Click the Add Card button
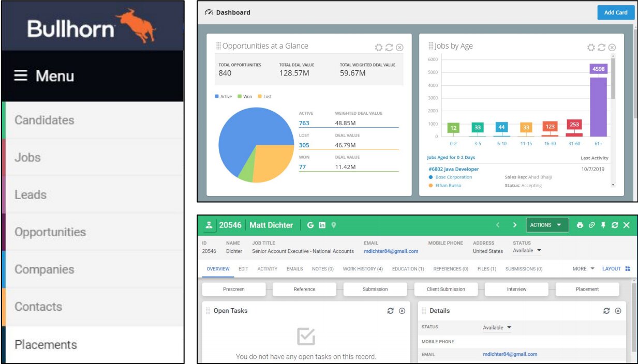This screenshot has width=638, height=364. [615, 12]
